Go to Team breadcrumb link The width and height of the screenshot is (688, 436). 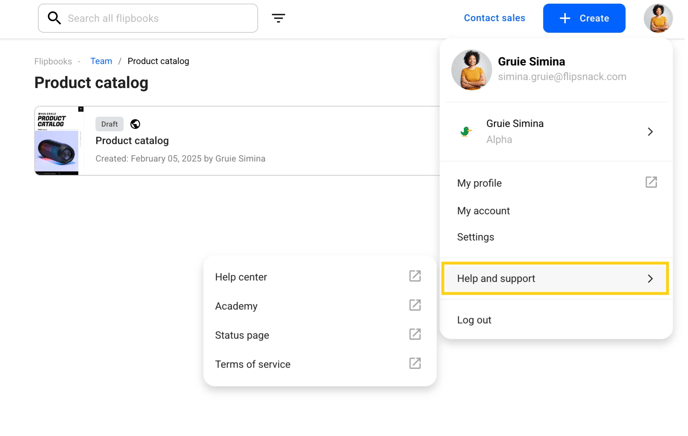click(101, 61)
